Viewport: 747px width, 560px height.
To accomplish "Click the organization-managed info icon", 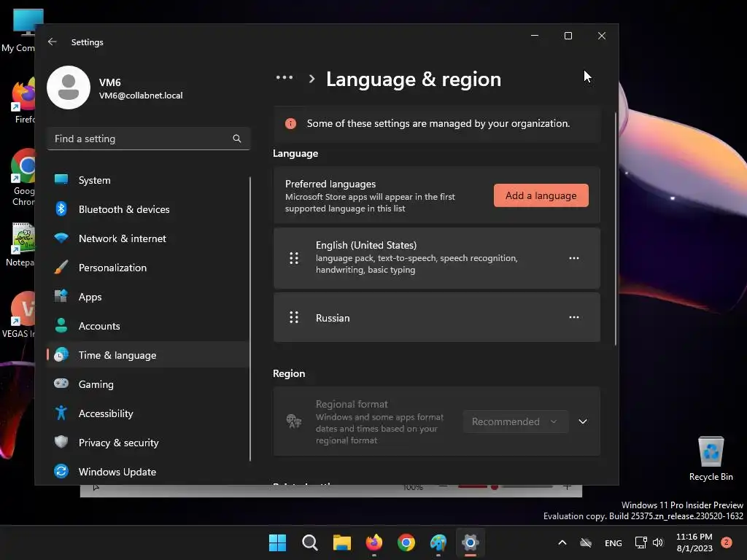I will coord(290,124).
